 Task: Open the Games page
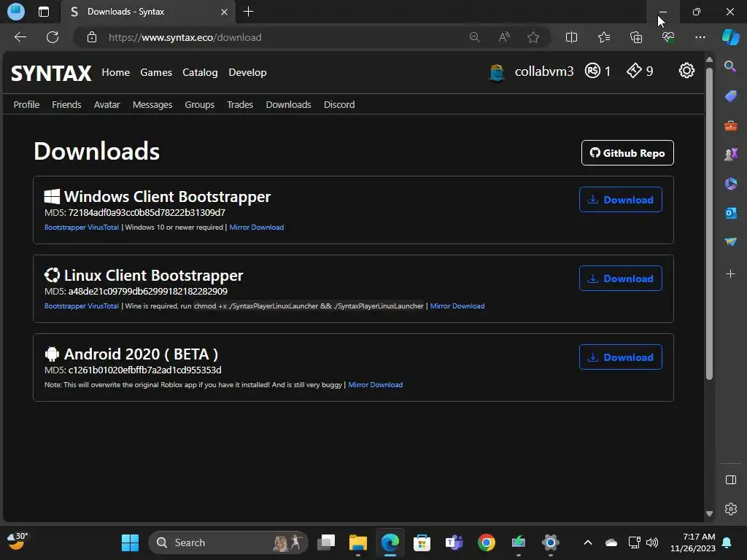[156, 72]
